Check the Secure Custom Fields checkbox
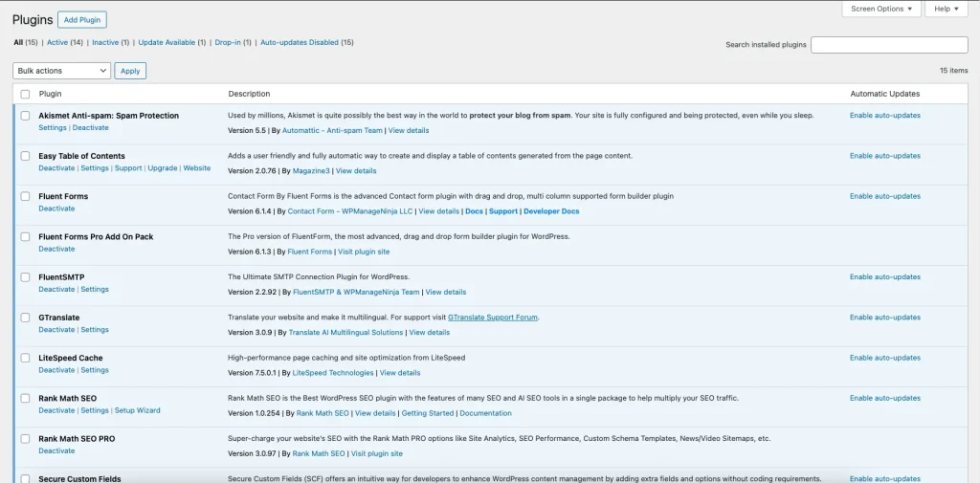The image size is (980, 483). point(25,478)
